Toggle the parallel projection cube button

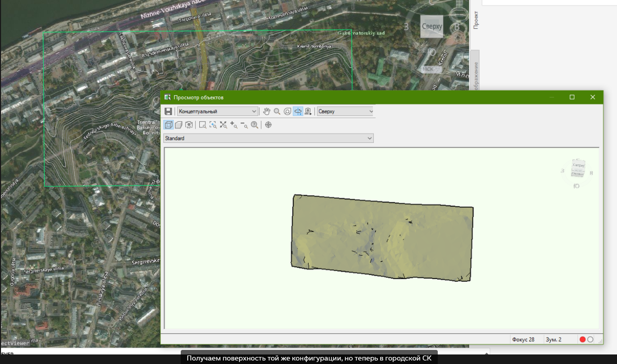pyautogui.click(x=169, y=125)
